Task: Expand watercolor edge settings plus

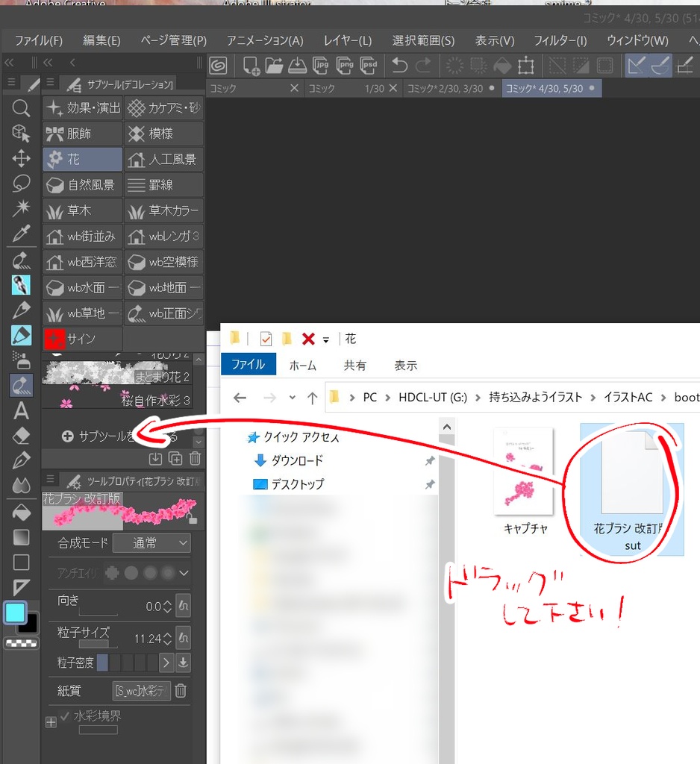Action: (x=51, y=722)
